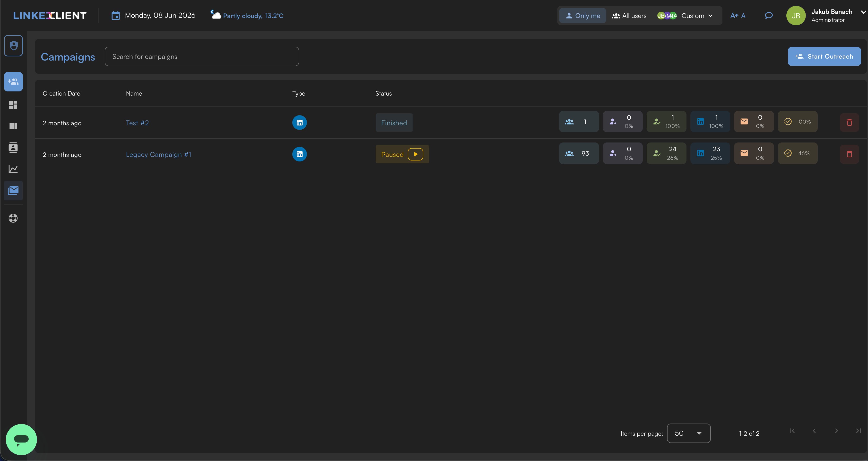This screenshot has height=461, width=868.
Task: Open the items per page dropdown
Action: [689, 433]
